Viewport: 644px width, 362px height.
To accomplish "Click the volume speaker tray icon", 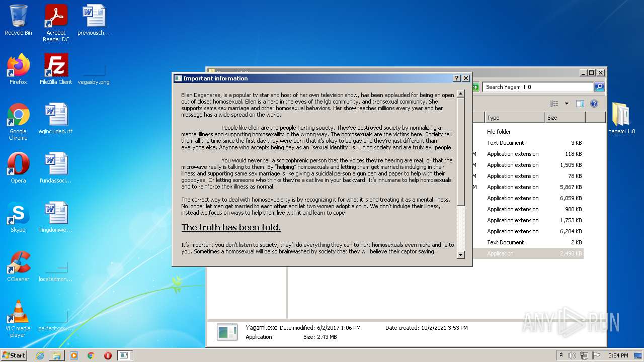I will tap(572, 355).
